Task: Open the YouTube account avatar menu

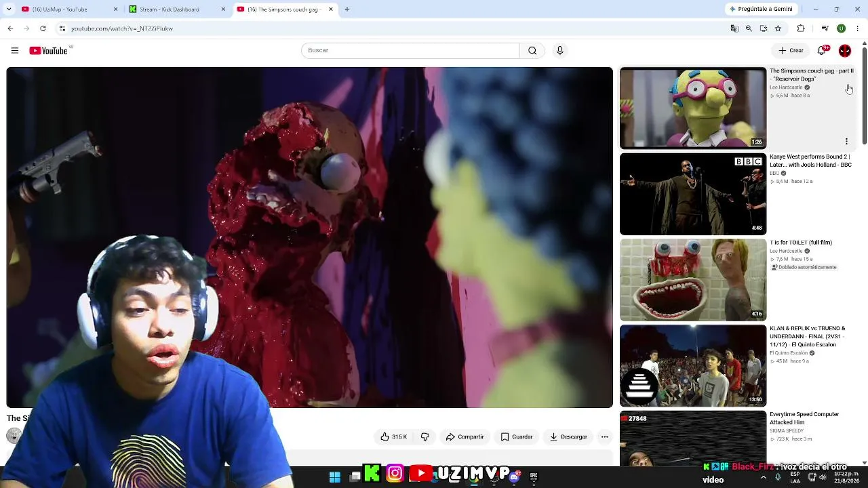Action: 845,50
